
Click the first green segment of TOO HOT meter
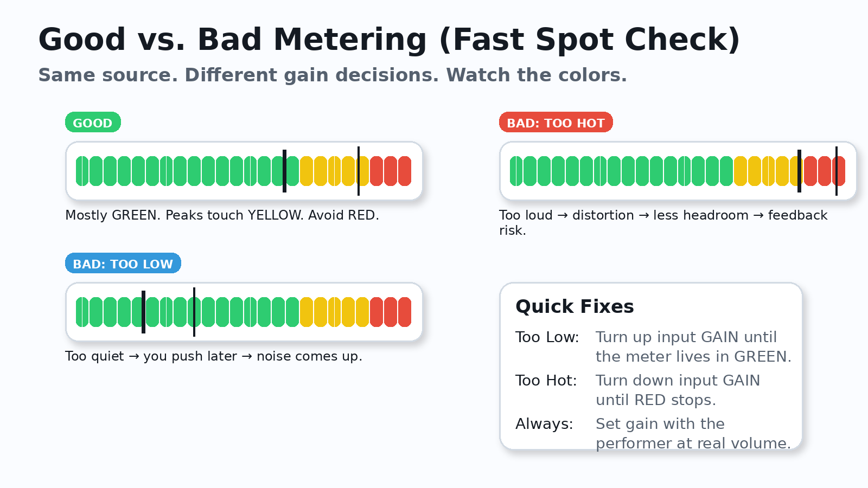pyautogui.click(x=516, y=171)
